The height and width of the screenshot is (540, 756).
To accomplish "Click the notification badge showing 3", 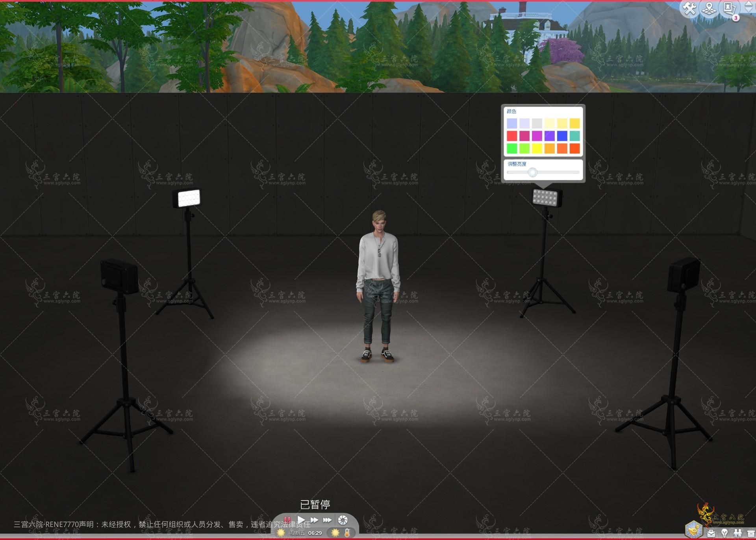I will pos(736,18).
